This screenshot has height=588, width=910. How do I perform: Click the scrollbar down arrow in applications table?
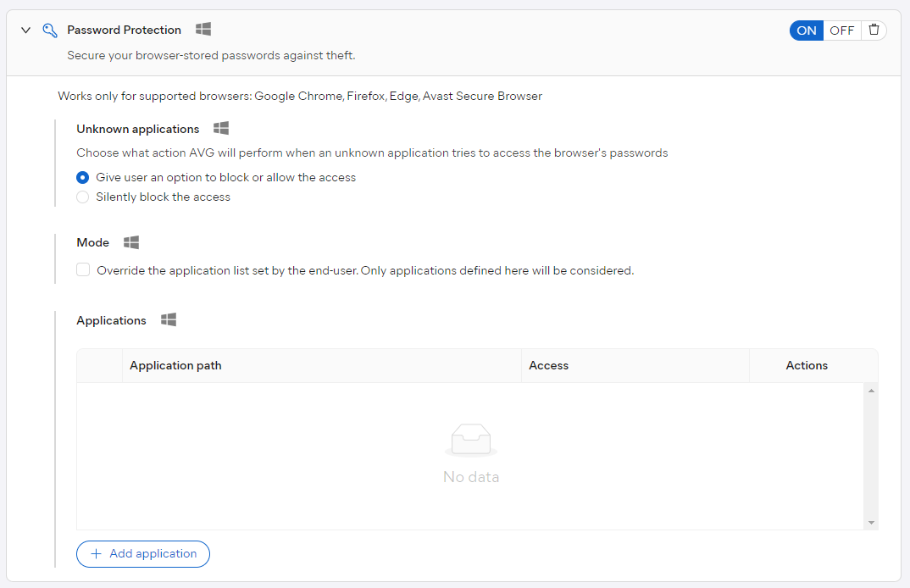click(x=871, y=522)
